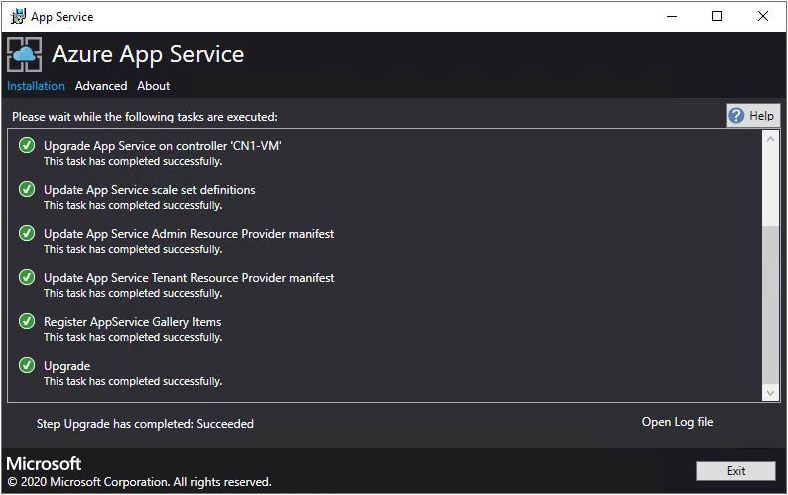
Task: Click green check beside Upgrade App Service controller
Action: click(27, 146)
